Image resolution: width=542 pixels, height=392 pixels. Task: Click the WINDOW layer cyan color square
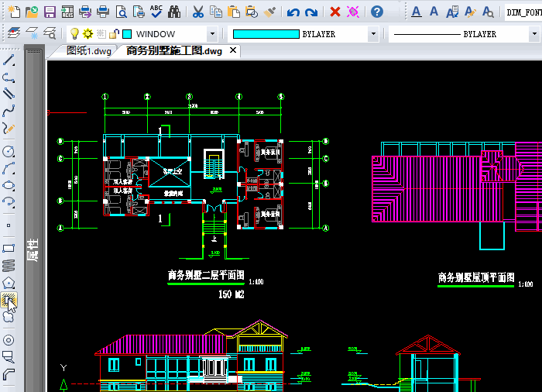coord(127,34)
